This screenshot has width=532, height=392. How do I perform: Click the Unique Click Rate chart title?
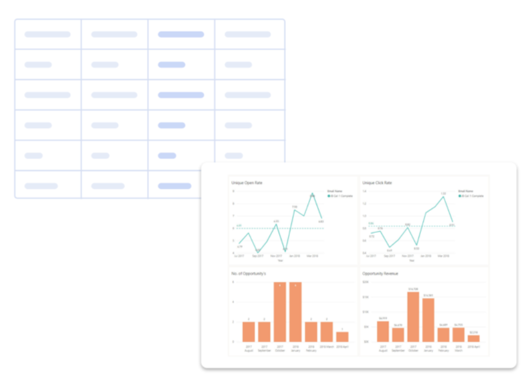(x=377, y=183)
